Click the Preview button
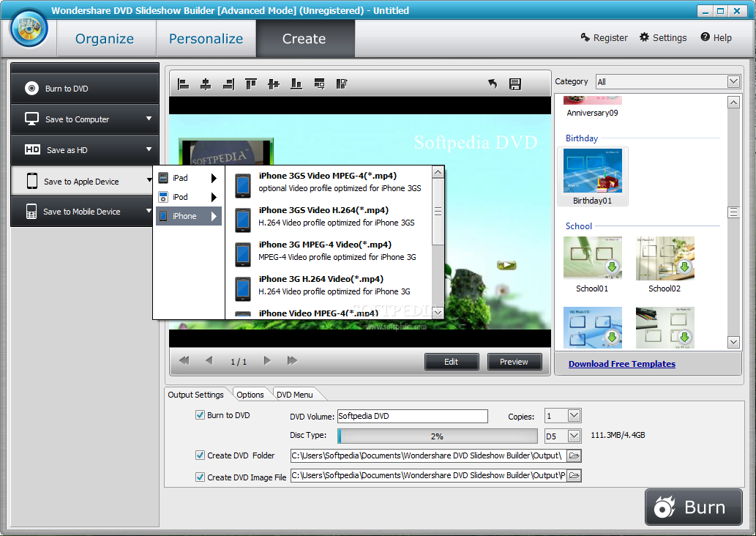Viewport: 756px width, 536px height. point(514,362)
